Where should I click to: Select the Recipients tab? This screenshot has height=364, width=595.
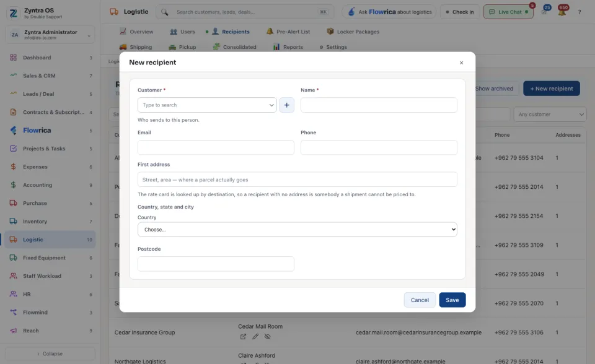[231, 32]
